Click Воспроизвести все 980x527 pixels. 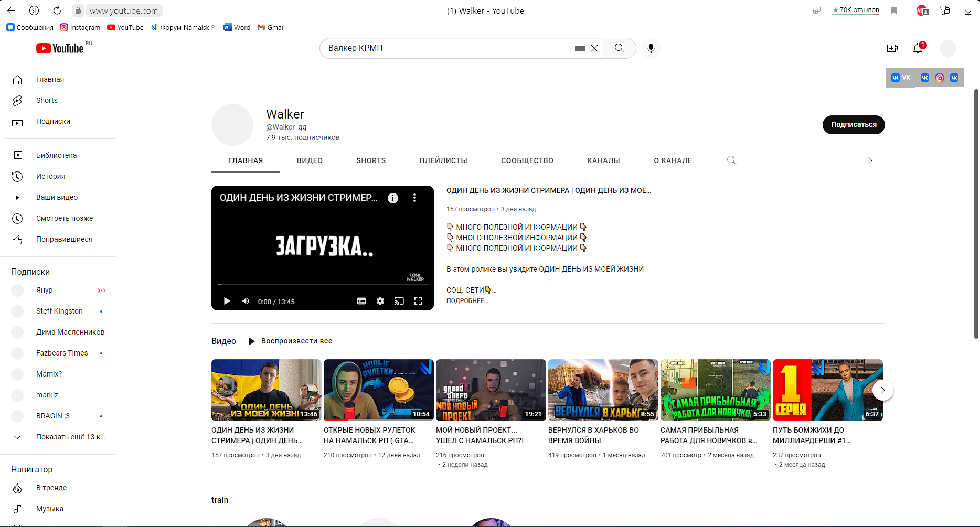(x=290, y=341)
